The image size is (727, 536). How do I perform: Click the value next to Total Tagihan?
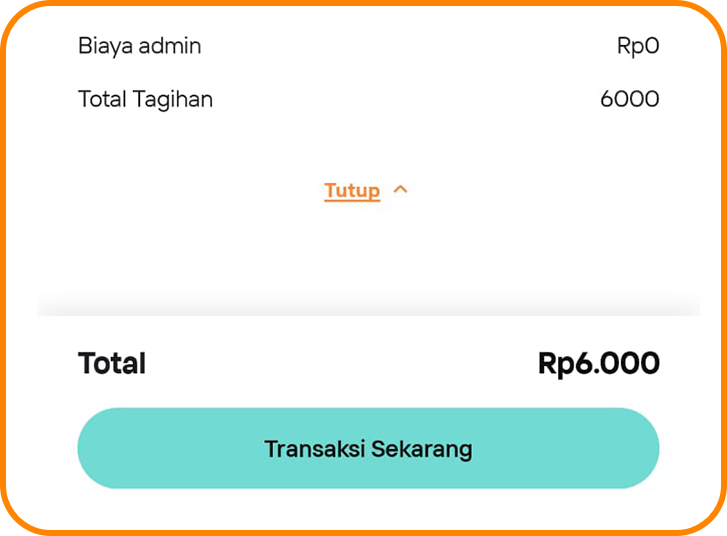coord(629,99)
